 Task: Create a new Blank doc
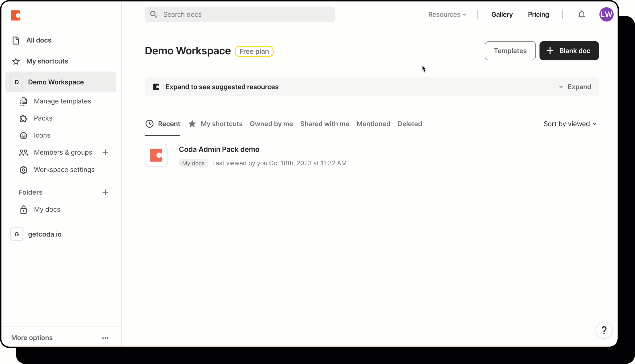click(569, 51)
